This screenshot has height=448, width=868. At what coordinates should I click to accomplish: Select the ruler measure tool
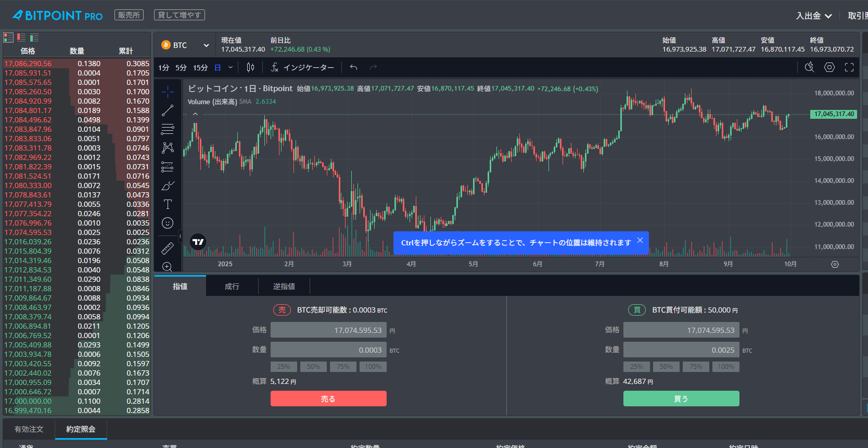click(168, 248)
